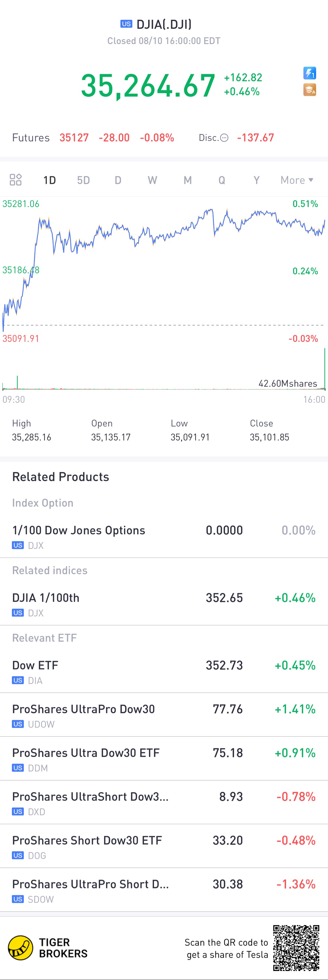Screen dimensions: 328x980
Task: Select the W weekly chart tab
Action: point(152,180)
